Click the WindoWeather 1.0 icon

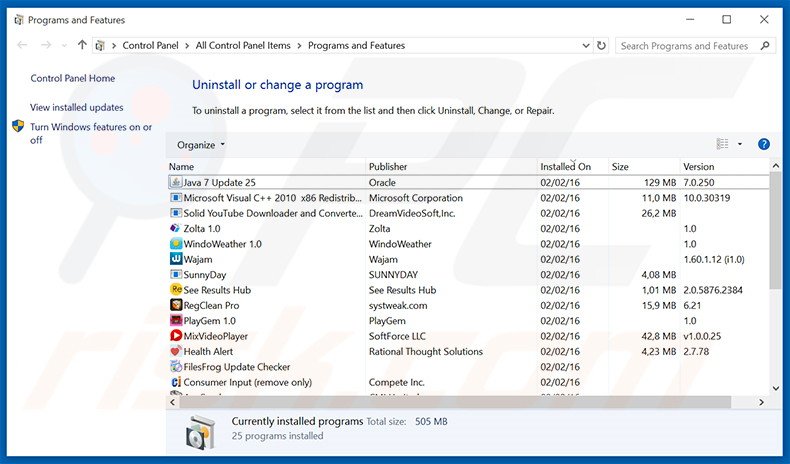[x=176, y=244]
